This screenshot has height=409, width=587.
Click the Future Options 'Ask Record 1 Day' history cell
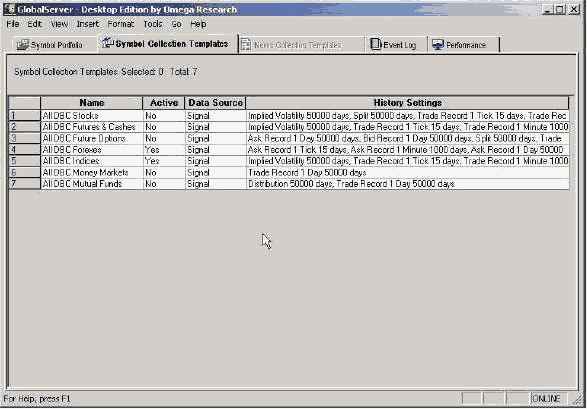[407, 138]
